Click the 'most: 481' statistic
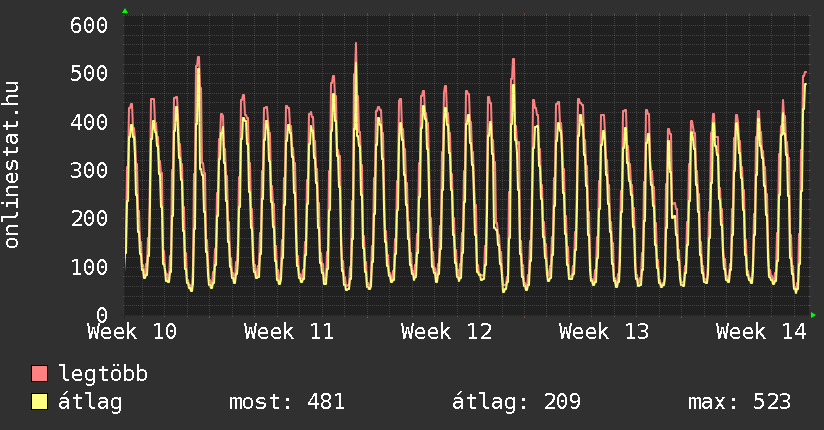824x430 pixels. (287, 403)
